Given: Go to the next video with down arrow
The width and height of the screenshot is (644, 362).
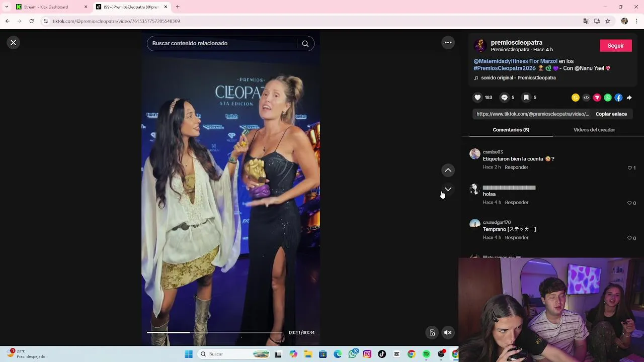Looking at the screenshot, I should coord(448,189).
